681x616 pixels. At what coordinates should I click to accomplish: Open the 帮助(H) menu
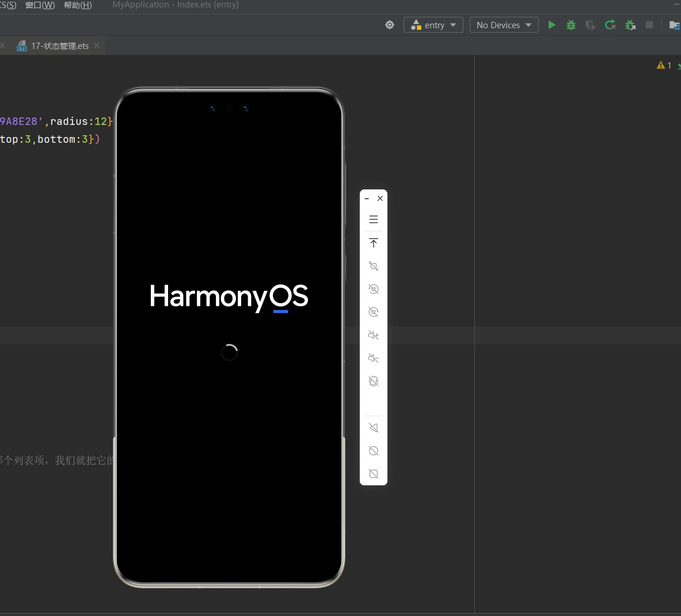(x=78, y=5)
